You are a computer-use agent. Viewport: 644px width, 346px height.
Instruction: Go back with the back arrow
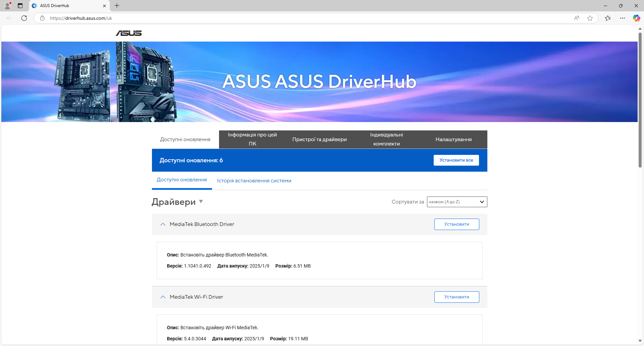tap(9, 18)
